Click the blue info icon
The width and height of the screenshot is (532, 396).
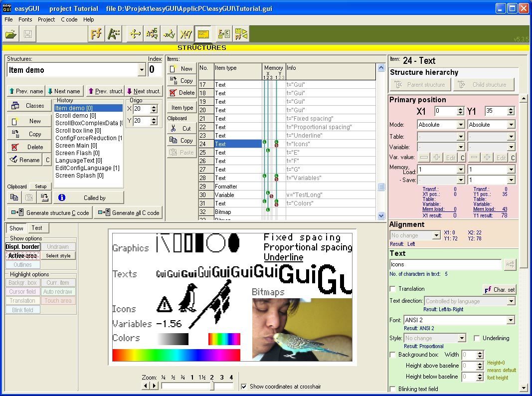(x=62, y=198)
